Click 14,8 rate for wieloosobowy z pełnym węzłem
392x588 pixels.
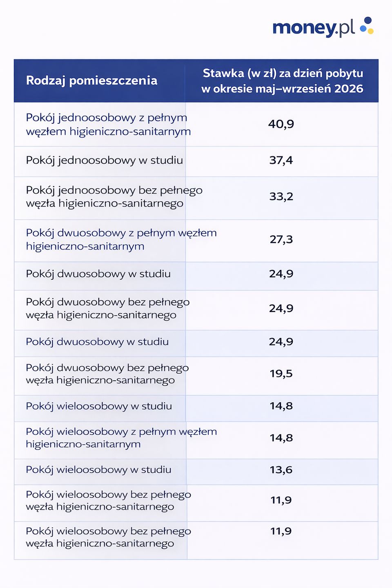[281, 438]
